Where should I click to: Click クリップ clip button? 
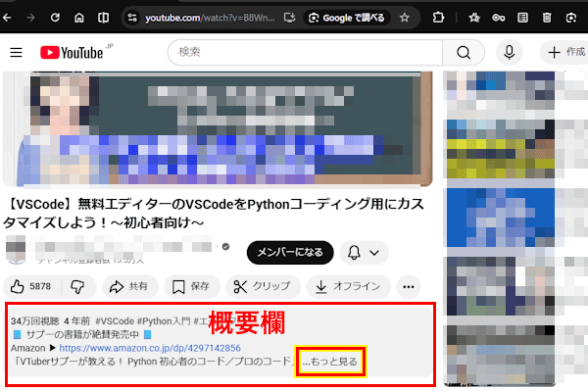coord(263,287)
